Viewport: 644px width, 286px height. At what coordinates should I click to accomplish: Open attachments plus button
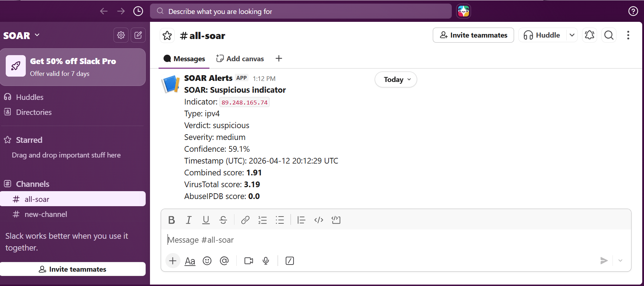click(173, 261)
